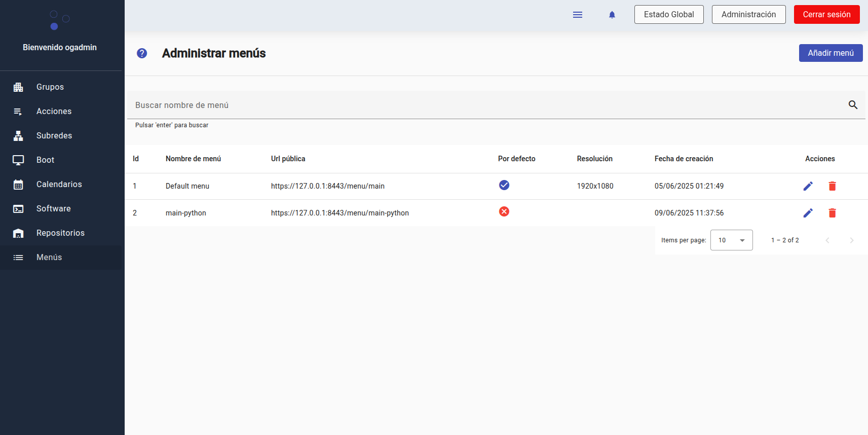
Task: Edit the main-python menu entry
Action: point(808,213)
